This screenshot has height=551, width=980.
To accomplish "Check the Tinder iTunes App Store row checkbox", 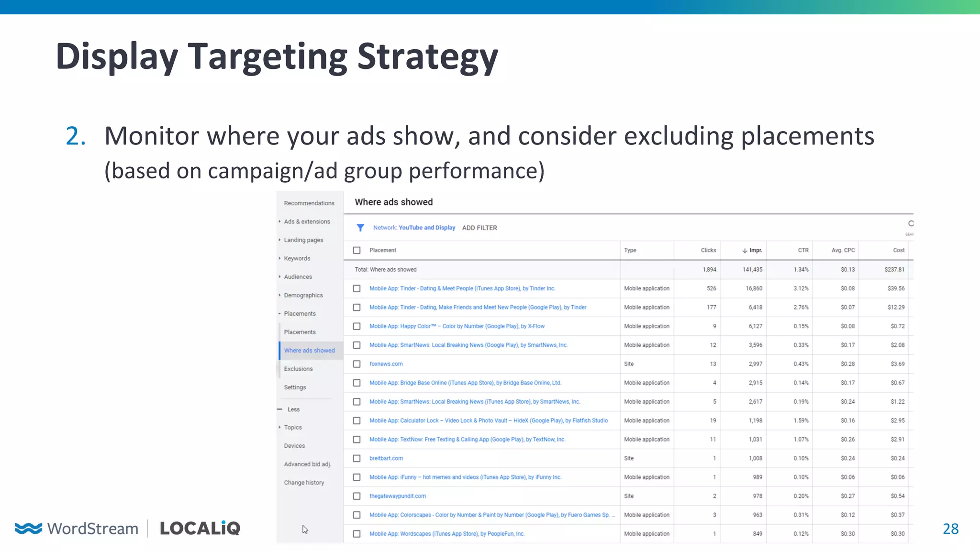I will point(356,288).
